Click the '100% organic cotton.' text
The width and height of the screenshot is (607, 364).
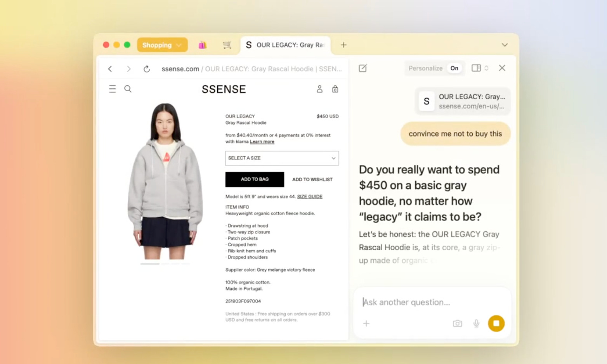[248, 283]
